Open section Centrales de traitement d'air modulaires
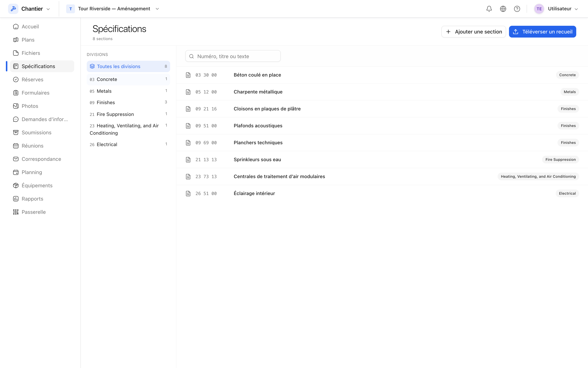 tap(382, 176)
